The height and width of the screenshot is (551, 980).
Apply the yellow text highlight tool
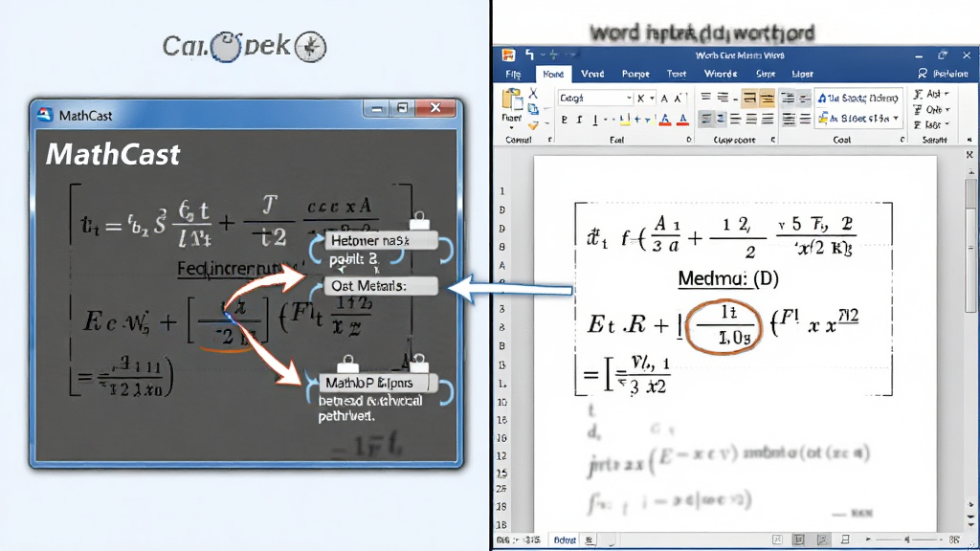(625, 120)
